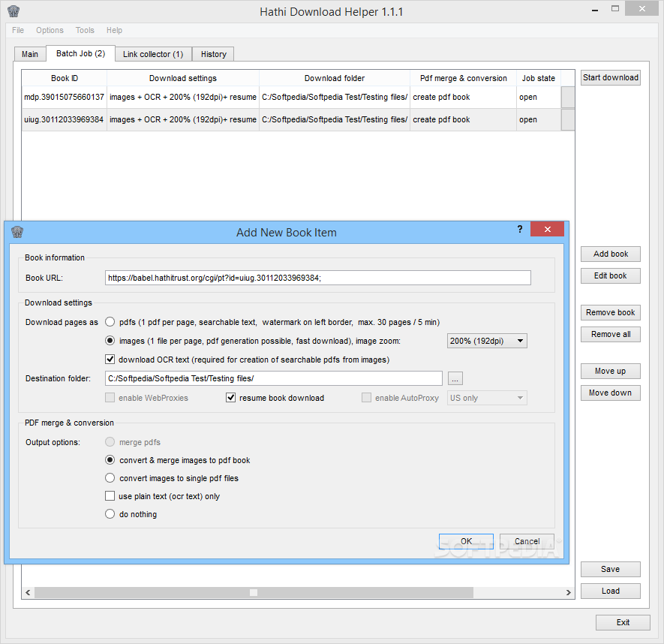664x644 pixels.
Task: Open the Tools menu
Action: pos(85,30)
